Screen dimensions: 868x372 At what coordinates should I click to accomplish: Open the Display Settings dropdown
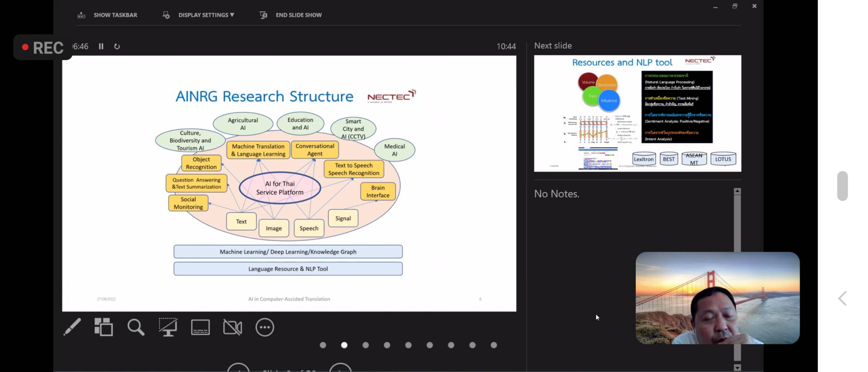(x=206, y=15)
